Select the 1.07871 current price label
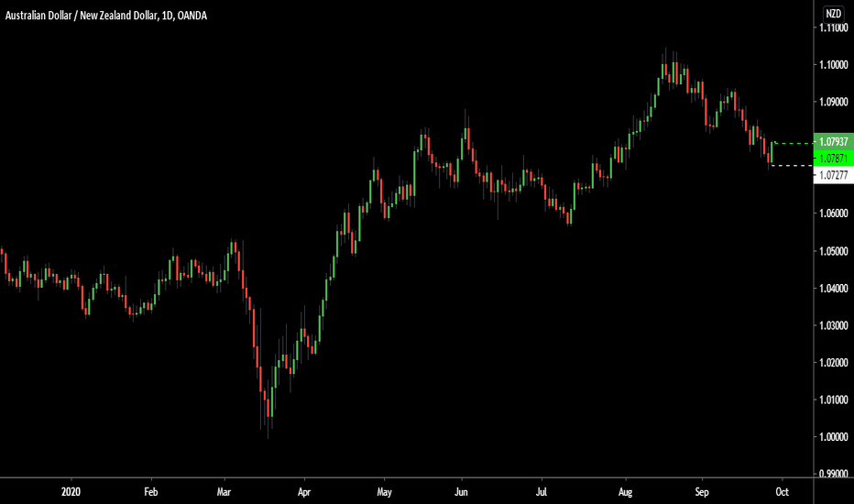This screenshot has width=854, height=504. pos(833,158)
